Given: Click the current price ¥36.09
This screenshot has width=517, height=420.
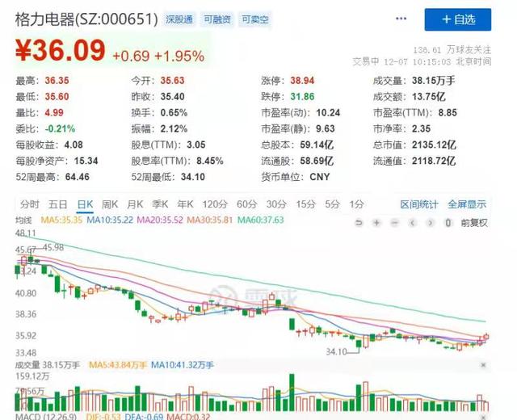Looking at the screenshot, I should pyautogui.click(x=61, y=50).
